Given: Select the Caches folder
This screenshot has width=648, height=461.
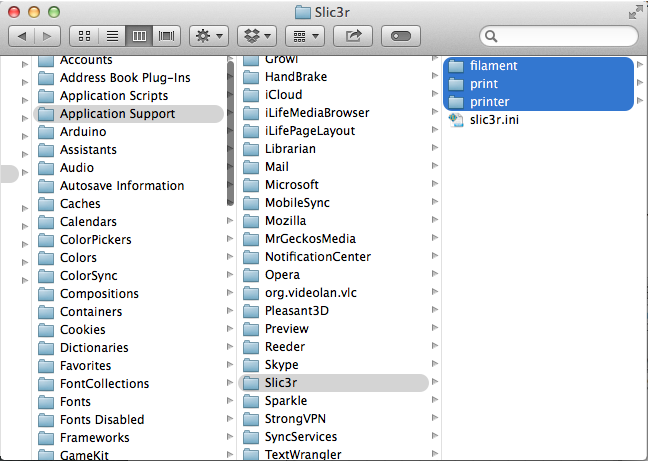Looking at the screenshot, I should 128,204.
